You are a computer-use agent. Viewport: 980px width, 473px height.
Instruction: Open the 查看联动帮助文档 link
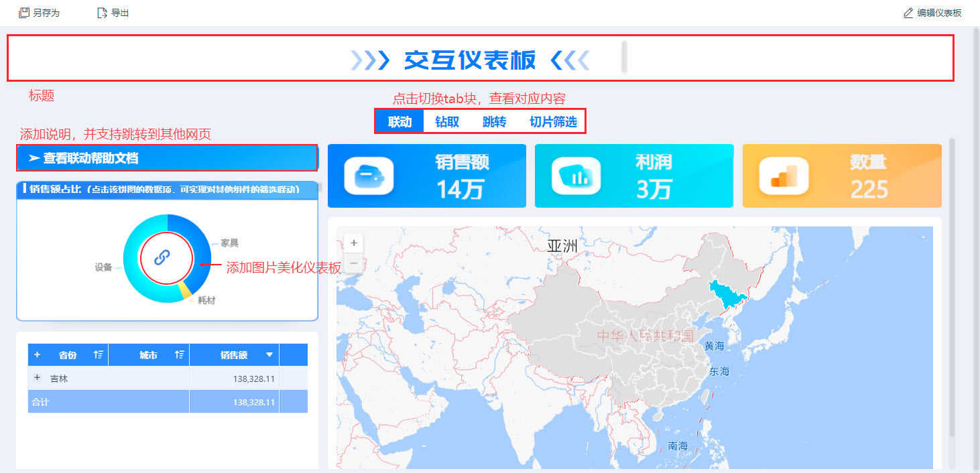167,158
